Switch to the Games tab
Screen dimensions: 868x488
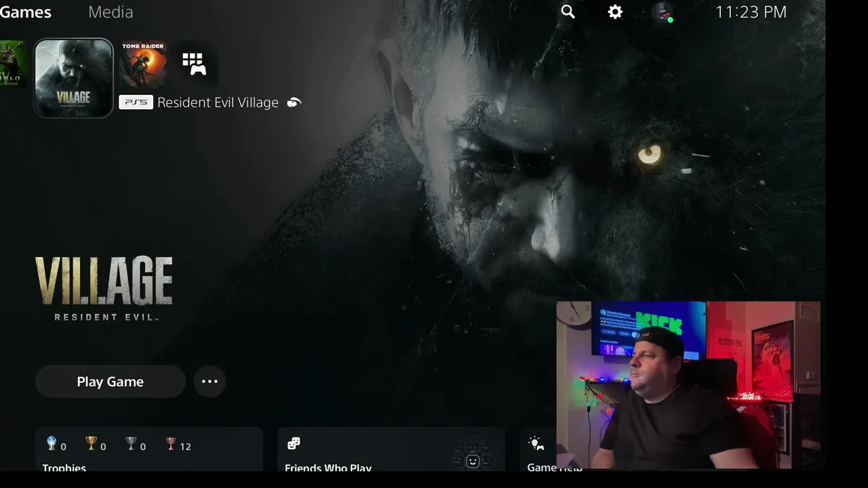[x=26, y=12]
